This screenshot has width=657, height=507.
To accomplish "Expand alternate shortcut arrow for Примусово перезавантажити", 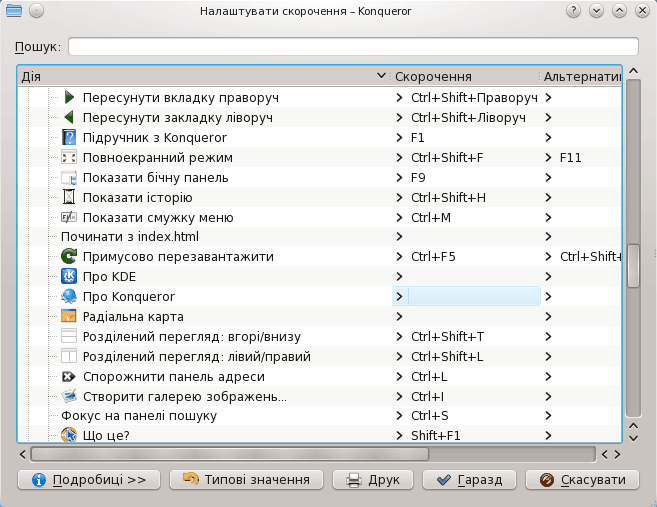I will tap(549, 256).
